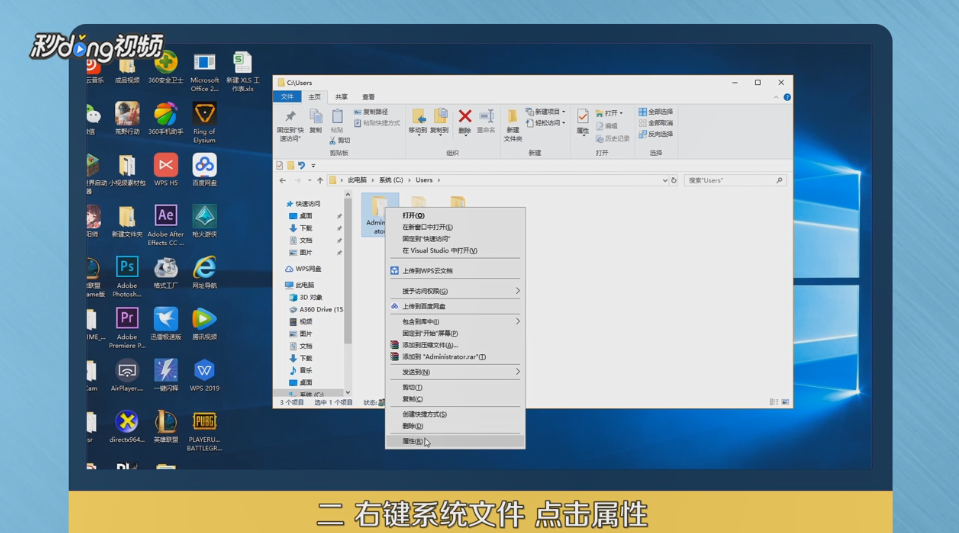Select 在新窗口中打开 context menu entry

[x=454, y=227]
